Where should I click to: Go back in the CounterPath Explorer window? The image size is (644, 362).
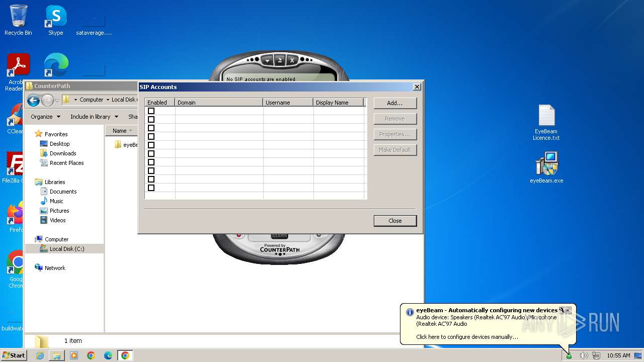tap(34, 100)
